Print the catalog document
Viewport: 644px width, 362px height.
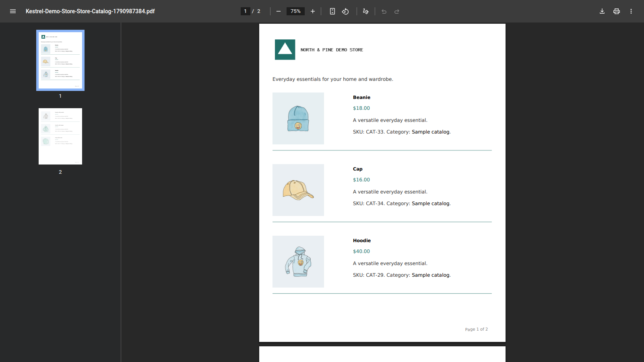pos(617,11)
